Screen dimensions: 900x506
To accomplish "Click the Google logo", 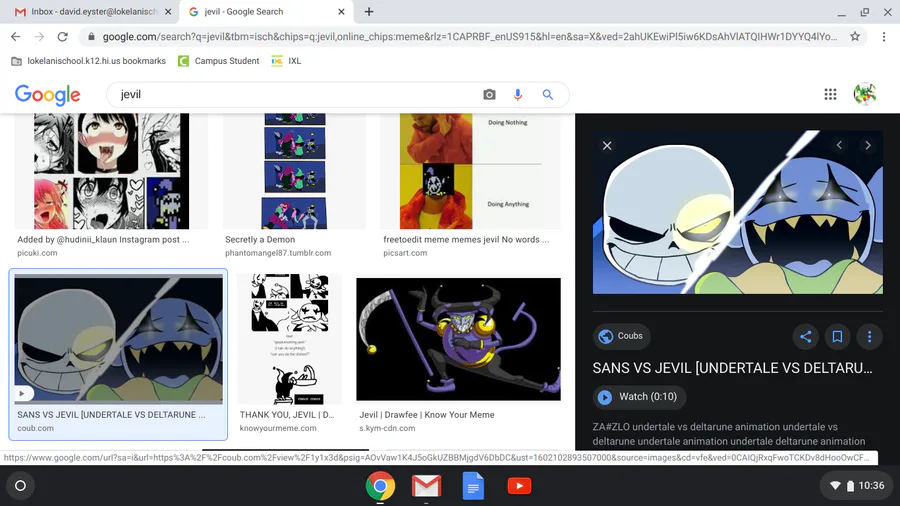I will [48, 95].
